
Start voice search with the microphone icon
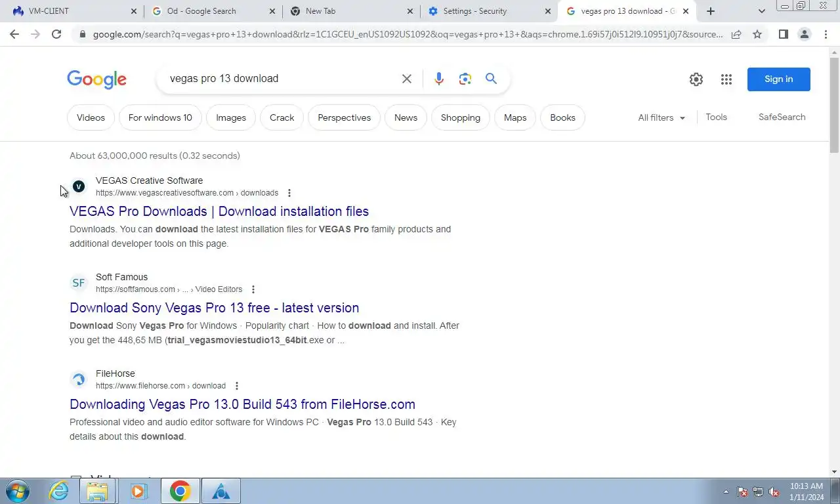point(439,79)
